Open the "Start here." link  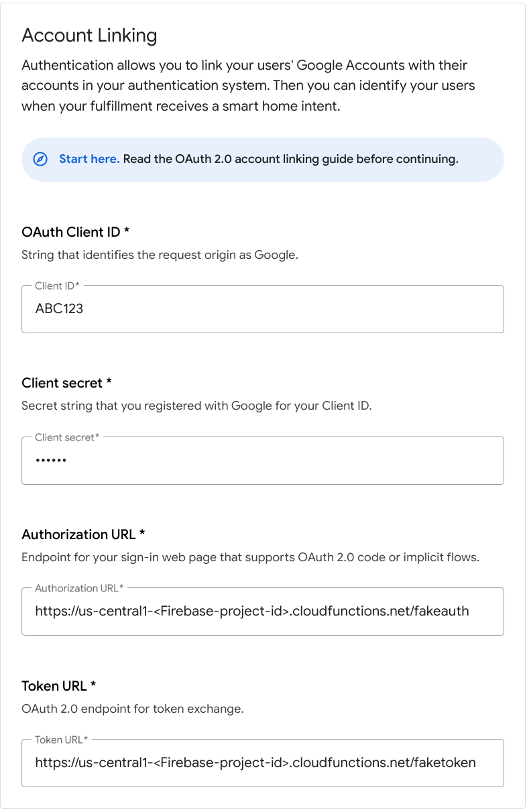(x=89, y=160)
